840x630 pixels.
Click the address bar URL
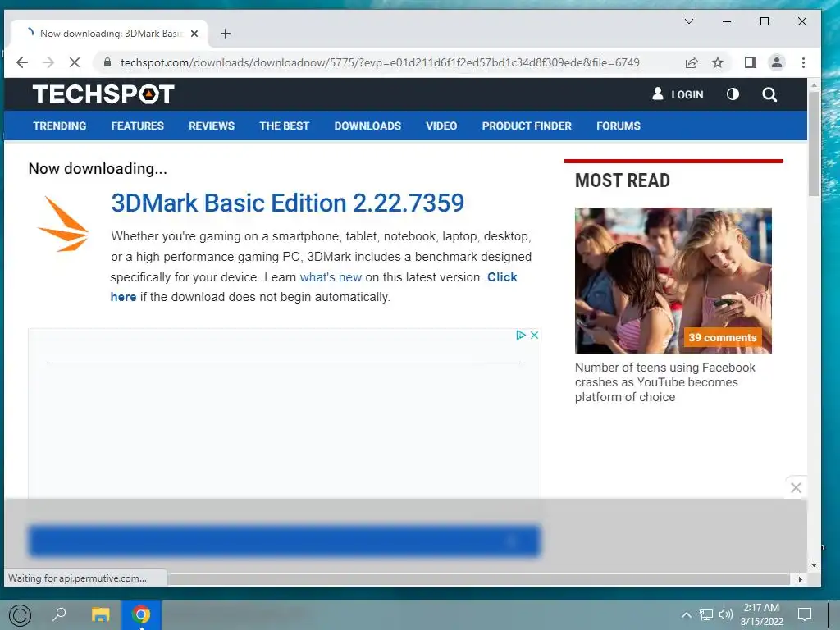coord(380,62)
